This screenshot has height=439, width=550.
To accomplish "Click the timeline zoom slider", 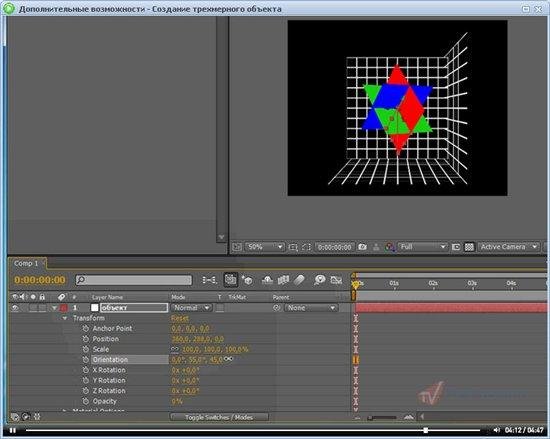I will pos(382,417).
